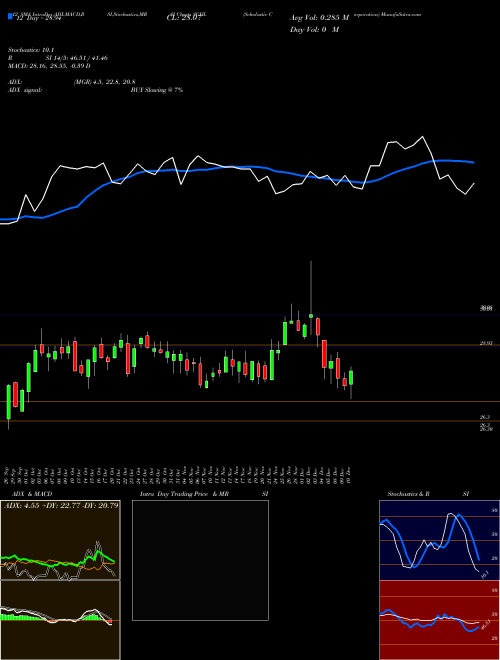Click the 'MACD: 28.16, 28.55, -0.39 D' line

coord(49,66)
